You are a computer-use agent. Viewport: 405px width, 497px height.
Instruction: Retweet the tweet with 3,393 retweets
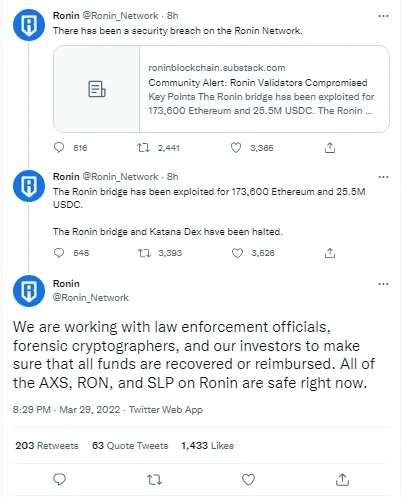tap(144, 253)
